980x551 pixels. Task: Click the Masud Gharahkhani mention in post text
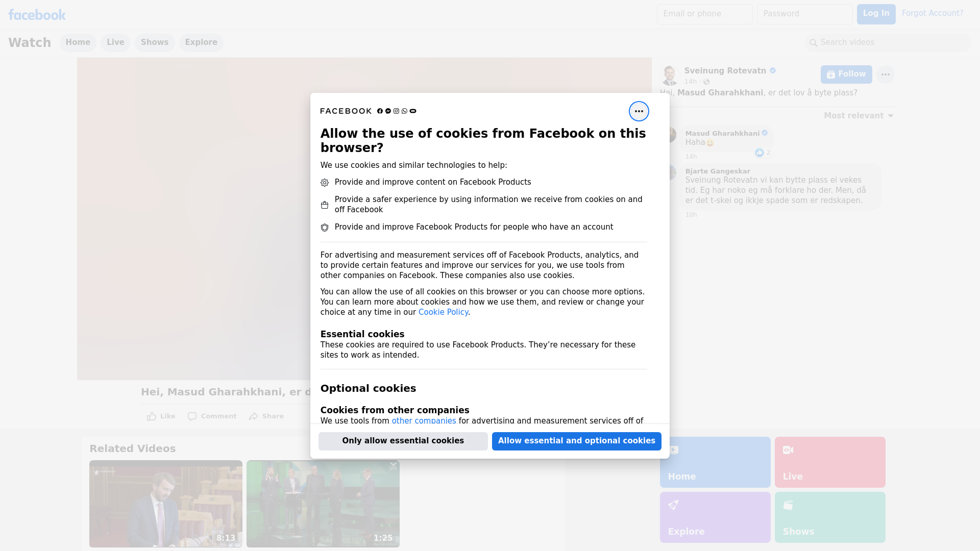(x=720, y=93)
